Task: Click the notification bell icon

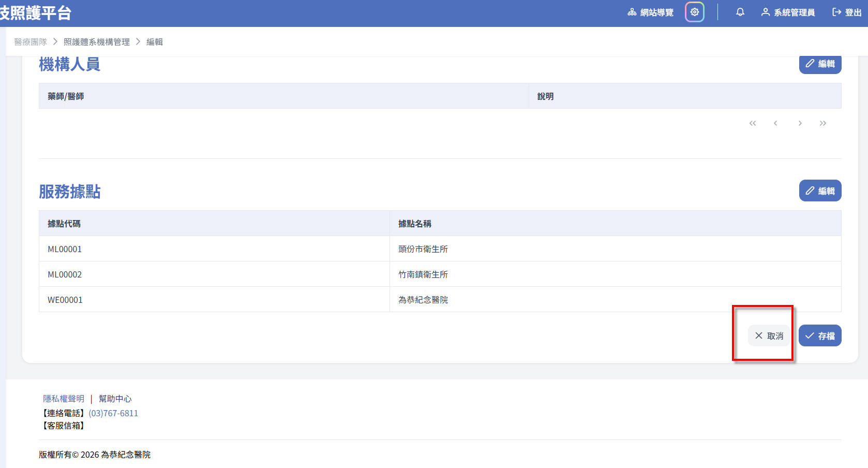Action: click(740, 12)
